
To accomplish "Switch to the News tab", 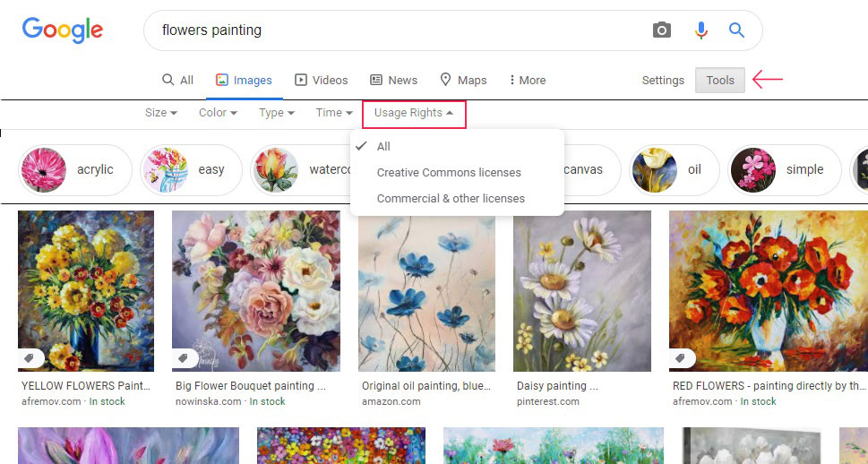I will click(394, 81).
